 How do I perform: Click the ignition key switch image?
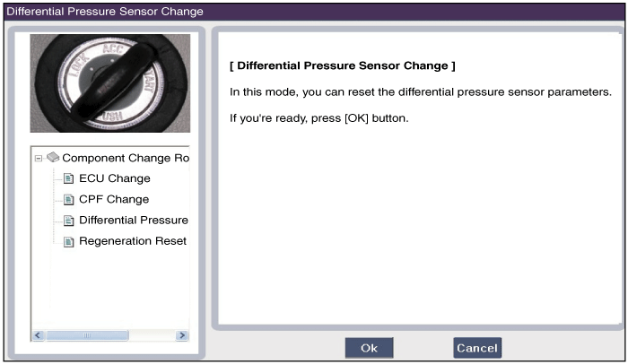(110, 83)
